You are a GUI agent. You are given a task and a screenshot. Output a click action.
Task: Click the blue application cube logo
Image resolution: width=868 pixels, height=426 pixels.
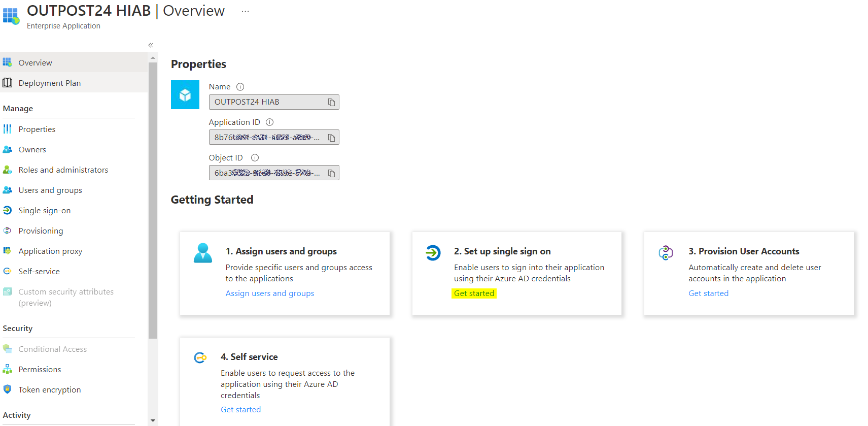click(x=185, y=95)
